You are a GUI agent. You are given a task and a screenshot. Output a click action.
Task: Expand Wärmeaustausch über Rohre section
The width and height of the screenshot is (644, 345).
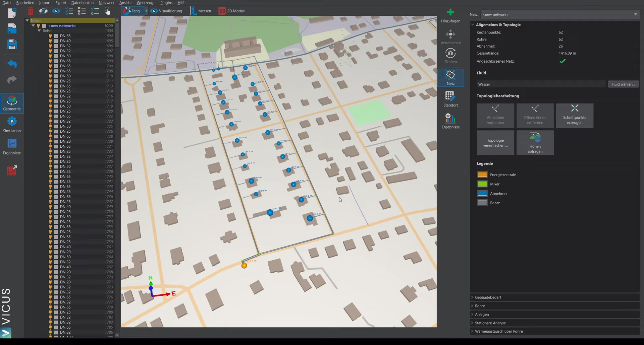click(555, 331)
